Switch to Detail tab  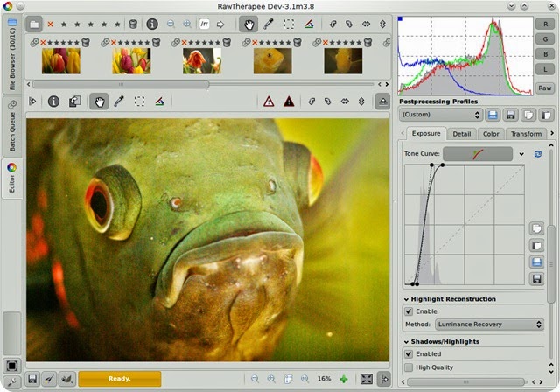tap(462, 134)
